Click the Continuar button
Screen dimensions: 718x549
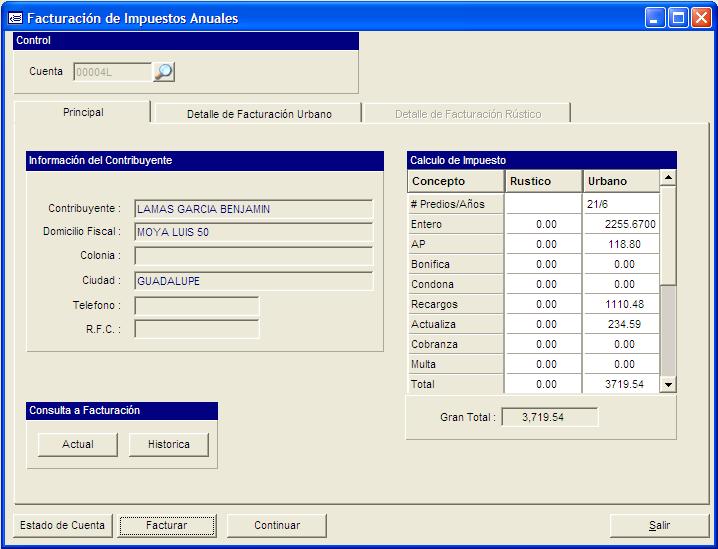point(277,525)
